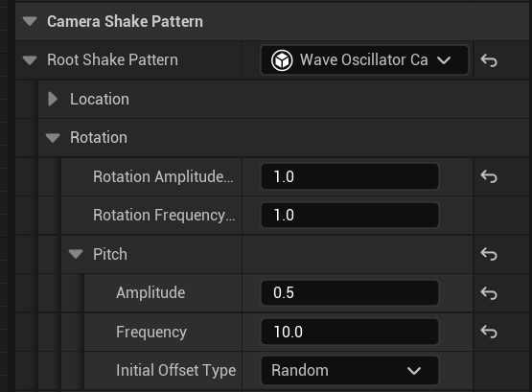Image resolution: width=532 pixels, height=392 pixels.
Task: Collapse the Camera Shake Pattern section
Action: [x=30, y=21]
